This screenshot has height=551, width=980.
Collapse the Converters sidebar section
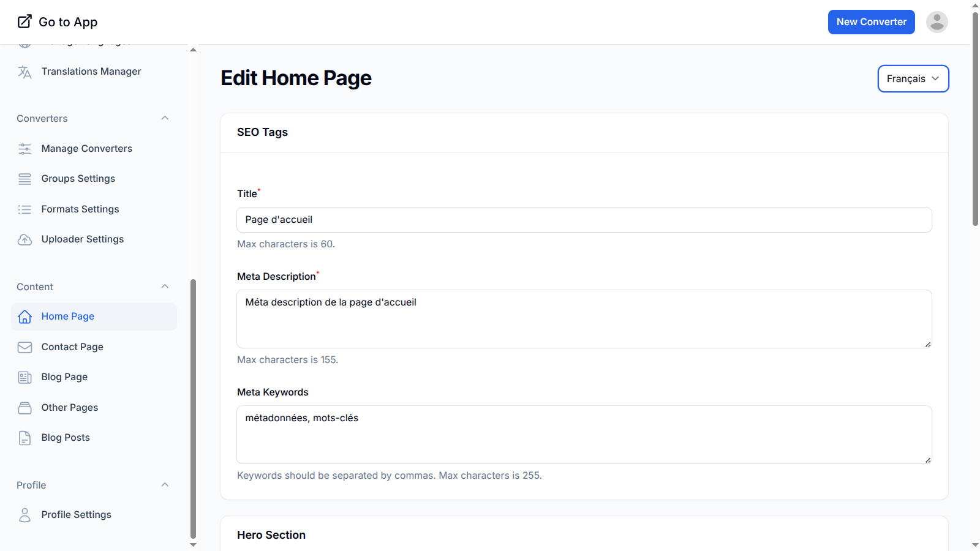point(165,118)
